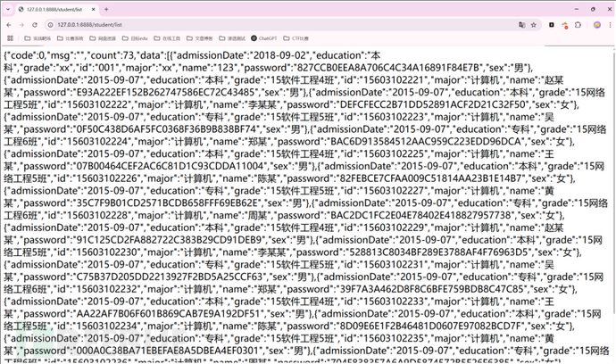616x364 pixels.
Task: Restore down the browser window
Action: 593,9
